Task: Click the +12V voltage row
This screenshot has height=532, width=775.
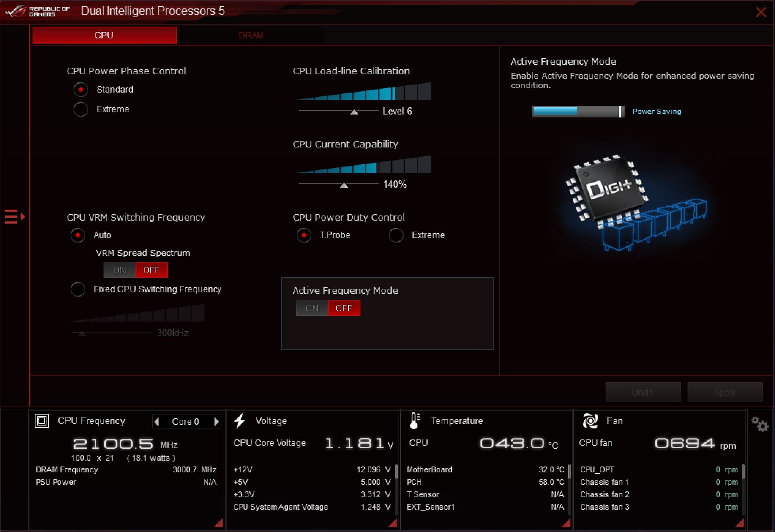Action: (x=312, y=469)
